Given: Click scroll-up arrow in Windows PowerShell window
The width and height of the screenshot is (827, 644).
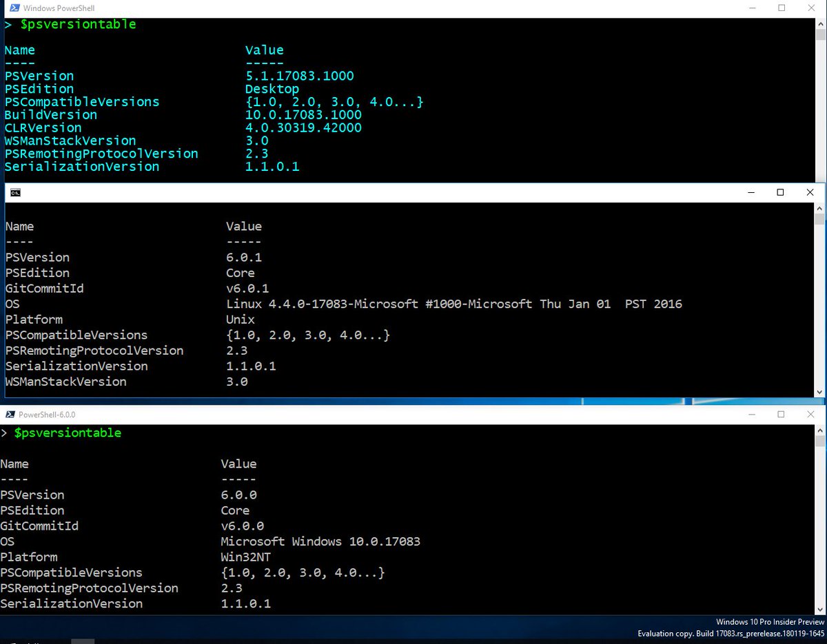Looking at the screenshot, I should tap(821, 23).
